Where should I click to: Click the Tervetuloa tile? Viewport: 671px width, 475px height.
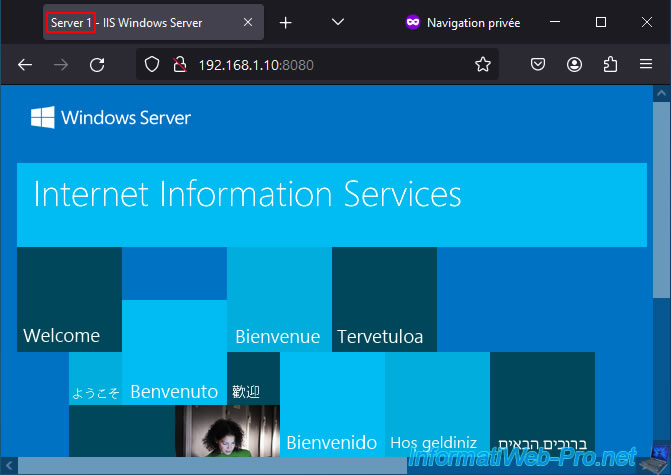[x=384, y=300]
